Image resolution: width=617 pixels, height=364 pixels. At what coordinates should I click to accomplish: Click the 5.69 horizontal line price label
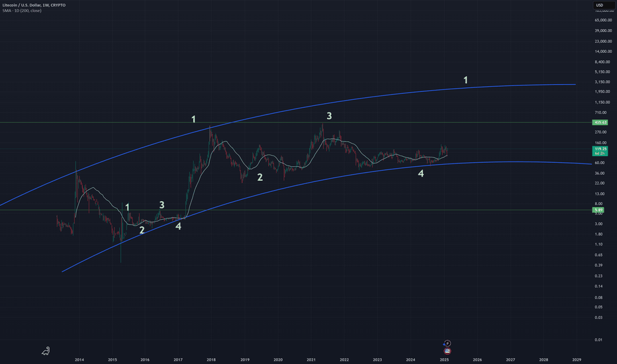point(598,210)
